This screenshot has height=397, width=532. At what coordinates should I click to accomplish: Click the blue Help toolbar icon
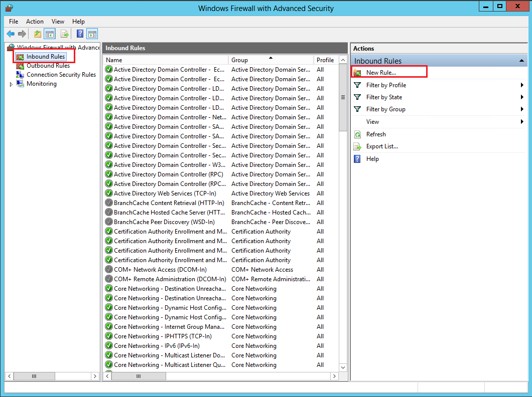click(x=80, y=34)
